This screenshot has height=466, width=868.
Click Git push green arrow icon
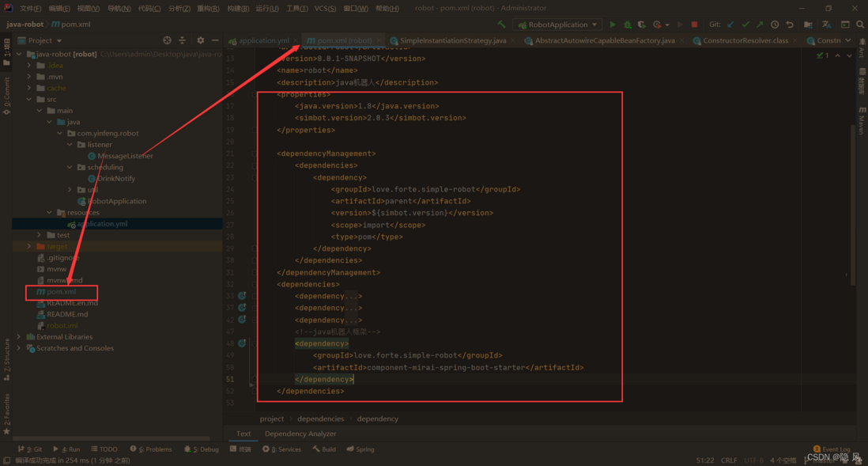pyautogui.click(x=760, y=25)
